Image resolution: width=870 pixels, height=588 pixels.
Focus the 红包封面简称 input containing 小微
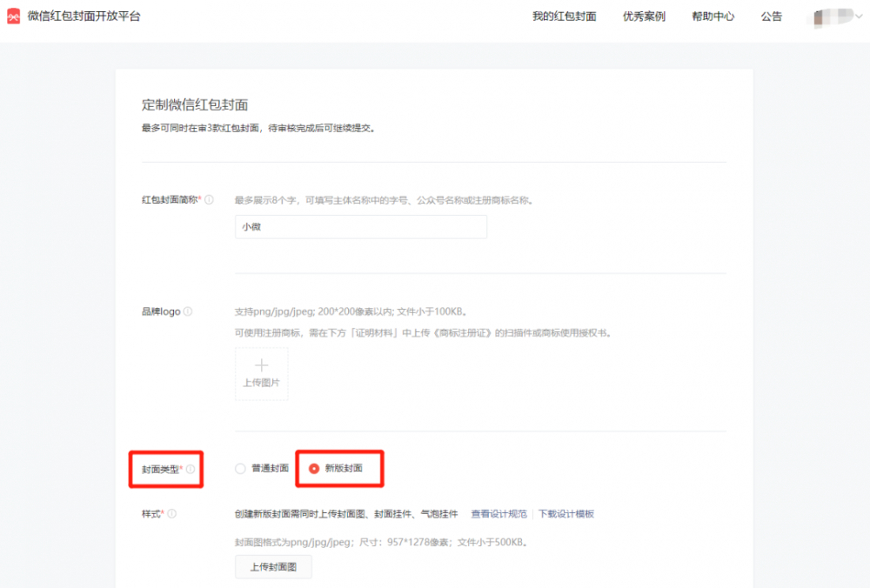pos(361,227)
